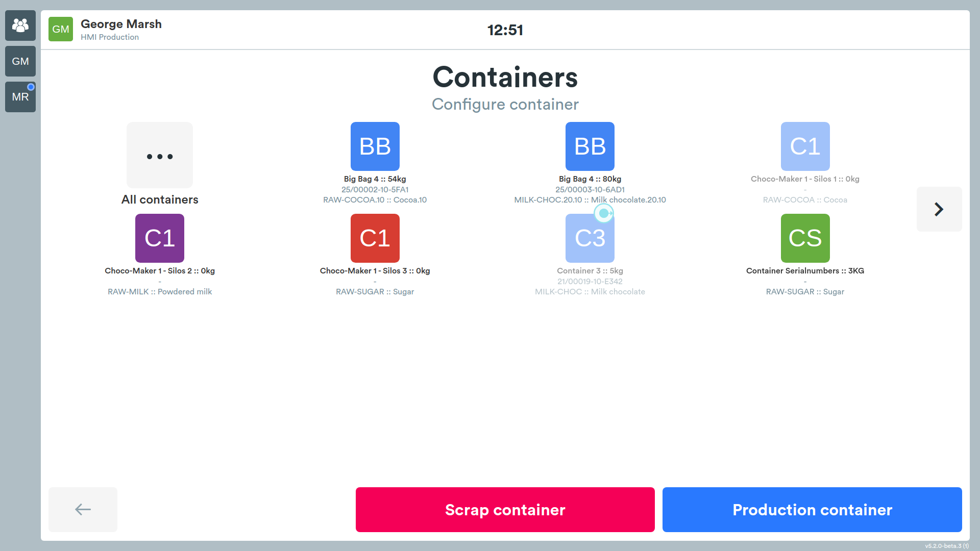This screenshot has height=551, width=980.
Task: Click RAW-COCOA.10 :: Cocoa.10 label
Action: (375, 200)
